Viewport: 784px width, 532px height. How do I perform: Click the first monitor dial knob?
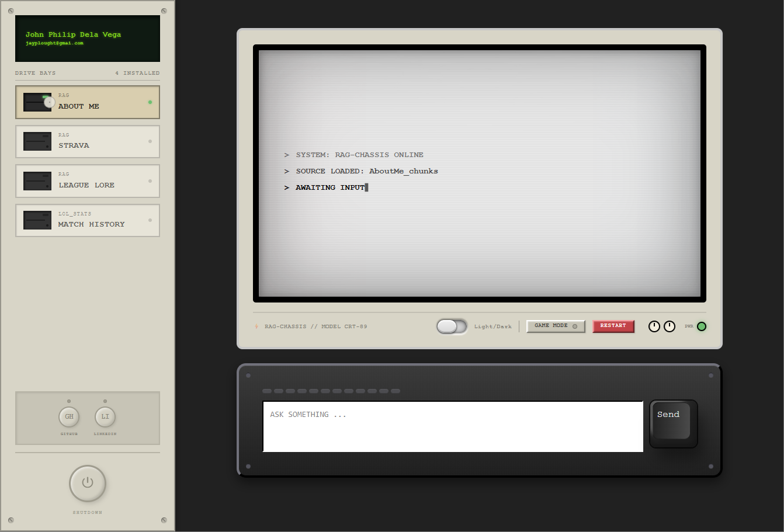(x=654, y=326)
